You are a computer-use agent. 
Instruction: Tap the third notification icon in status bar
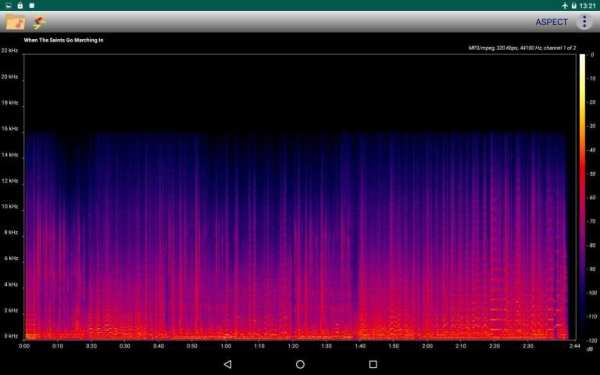pos(32,5)
